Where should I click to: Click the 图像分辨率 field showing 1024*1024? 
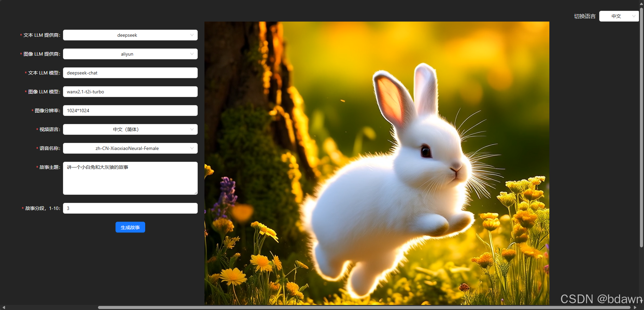(130, 111)
